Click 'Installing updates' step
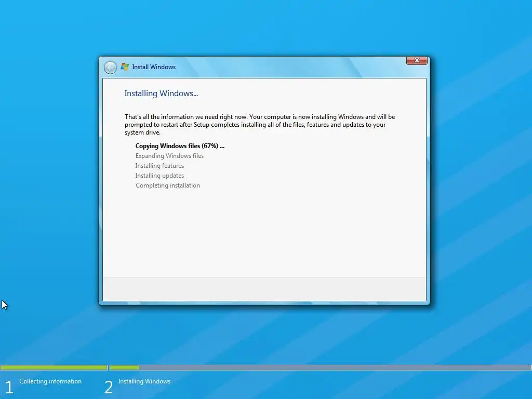 pyautogui.click(x=159, y=176)
